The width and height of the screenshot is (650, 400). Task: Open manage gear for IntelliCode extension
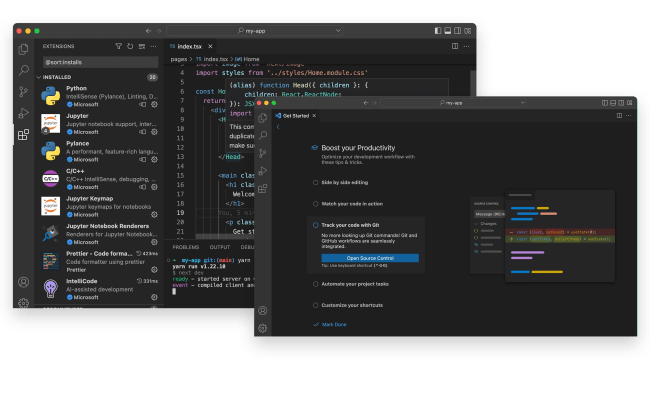point(154,297)
